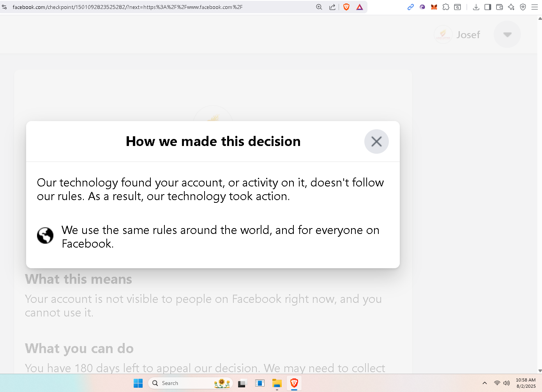The height and width of the screenshot is (392, 542).
Task: Open the purple swirl extension icon
Action: 422,7
